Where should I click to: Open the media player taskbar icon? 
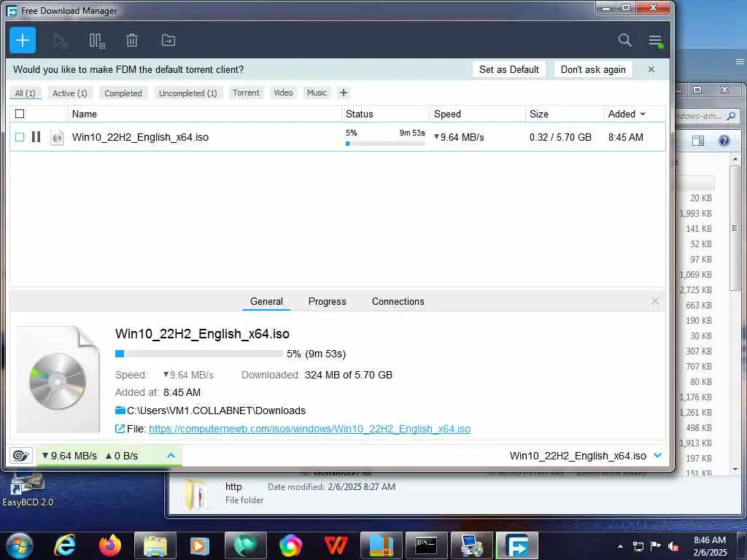pyautogui.click(x=200, y=545)
